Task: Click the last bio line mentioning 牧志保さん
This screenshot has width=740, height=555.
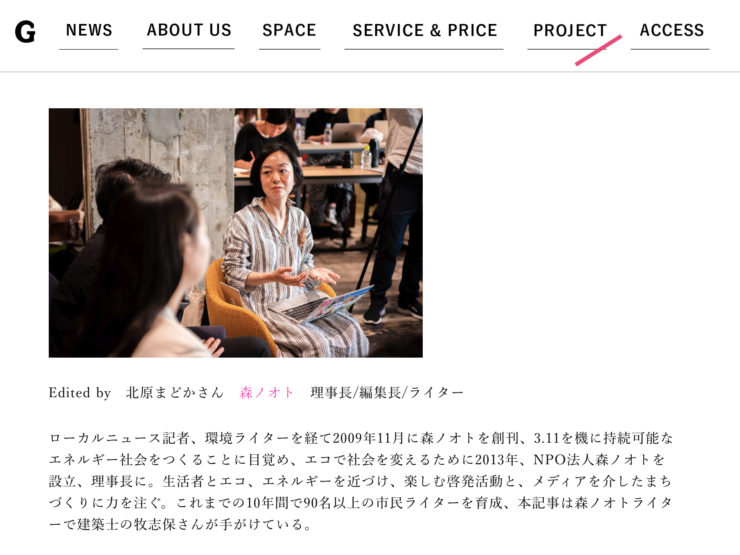Action: (180, 524)
